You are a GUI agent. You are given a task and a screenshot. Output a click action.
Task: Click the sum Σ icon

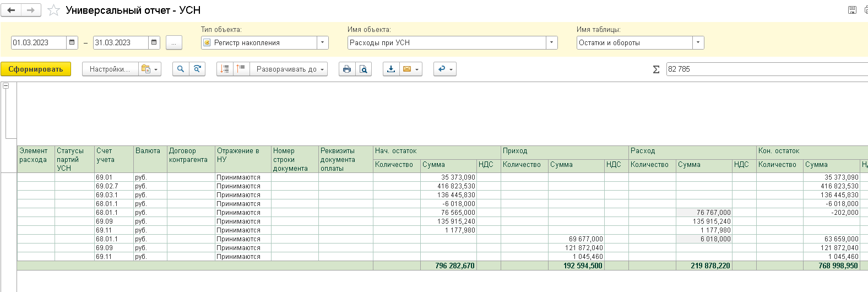(656, 69)
